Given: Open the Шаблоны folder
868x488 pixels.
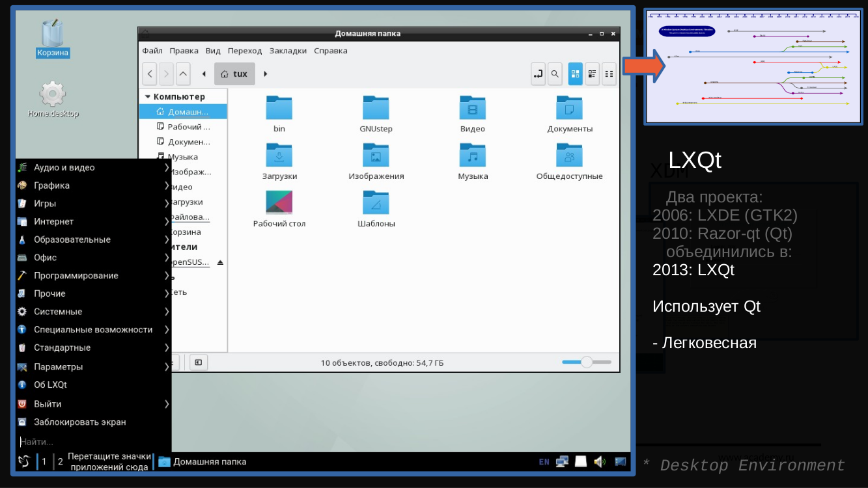Looking at the screenshot, I should 376,209.
